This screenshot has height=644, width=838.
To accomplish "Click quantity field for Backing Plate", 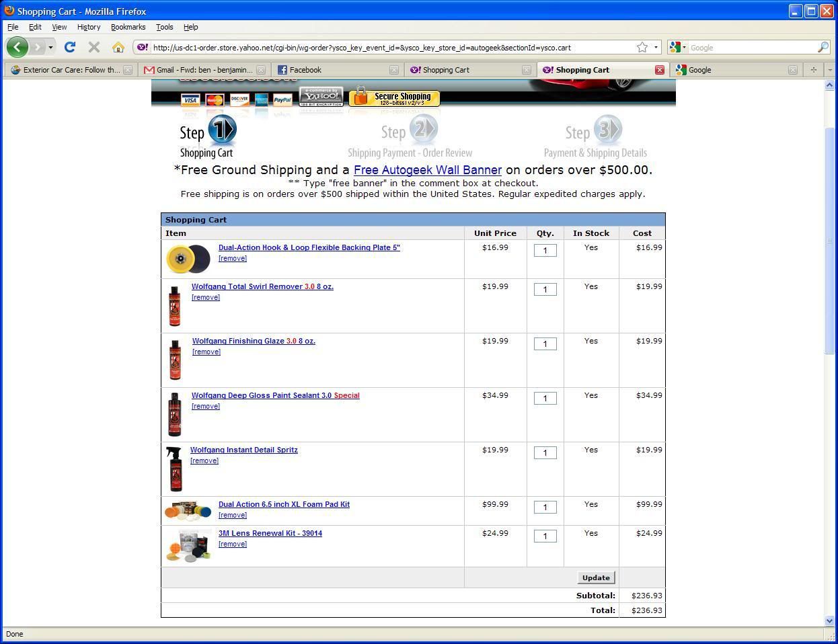I will pos(545,250).
